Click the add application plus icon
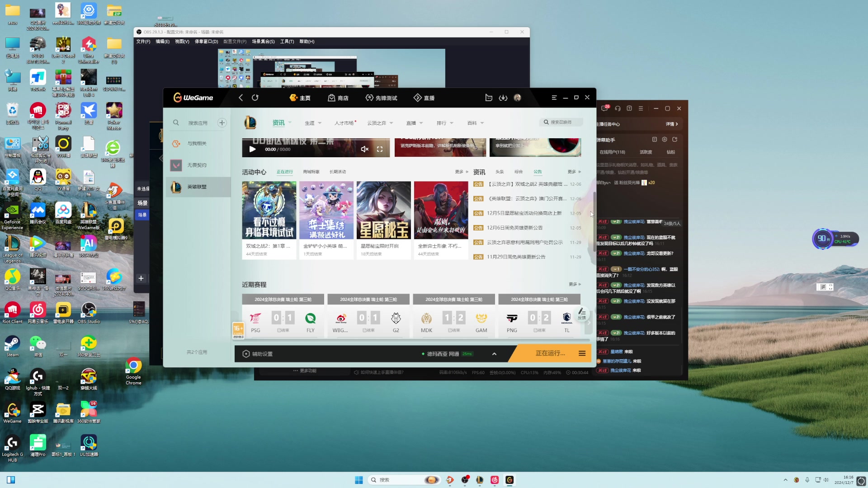868x488 pixels. (222, 122)
